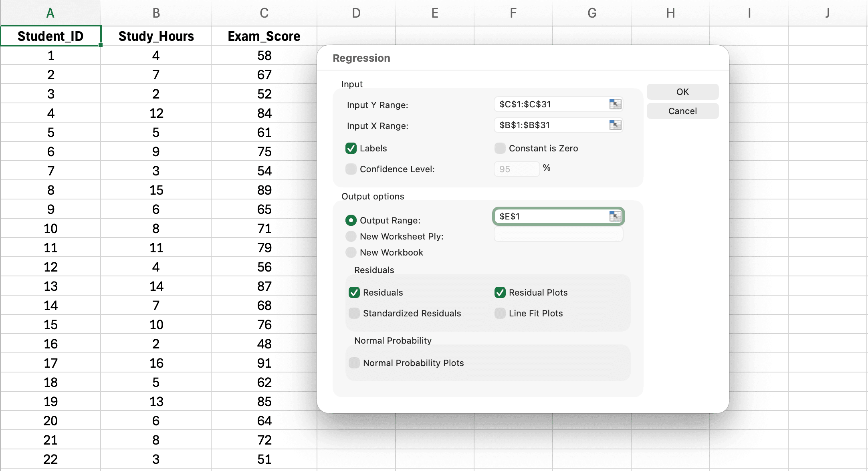Cancel the Regression dialog
The image size is (868, 471).
(682, 111)
